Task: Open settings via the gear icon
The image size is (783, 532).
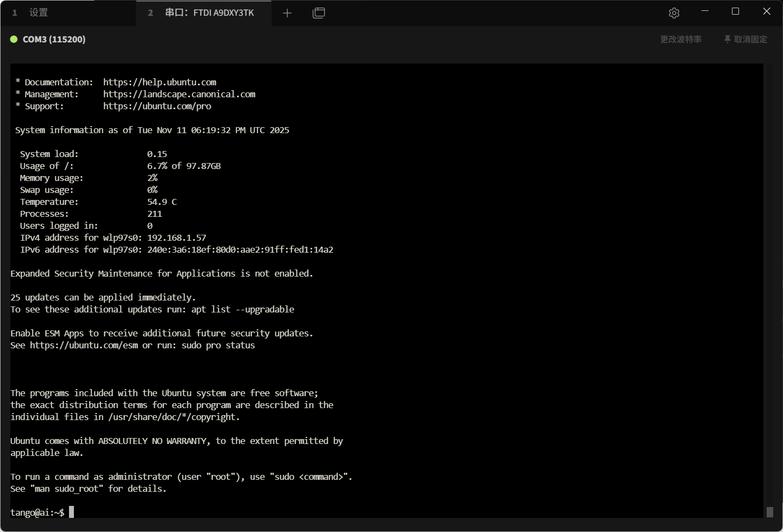Action: click(674, 13)
